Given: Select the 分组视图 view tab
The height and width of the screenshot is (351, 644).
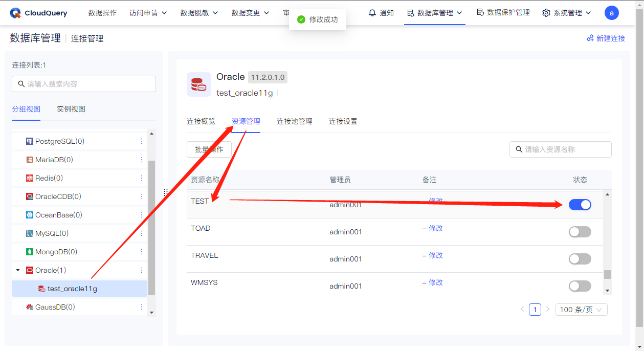Looking at the screenshot, I should pyautogui.click(x=26, y=109).
